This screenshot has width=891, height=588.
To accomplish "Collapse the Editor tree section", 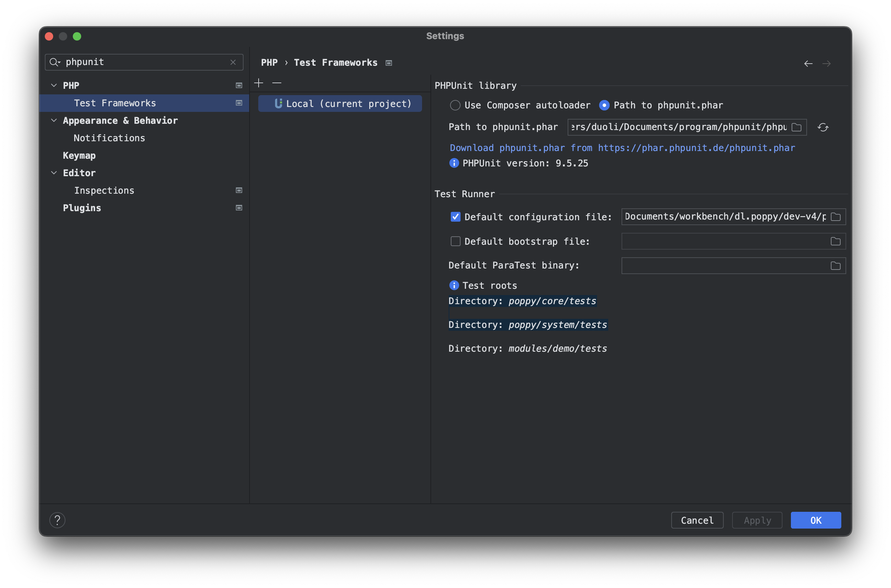I will tap(54, 173).
